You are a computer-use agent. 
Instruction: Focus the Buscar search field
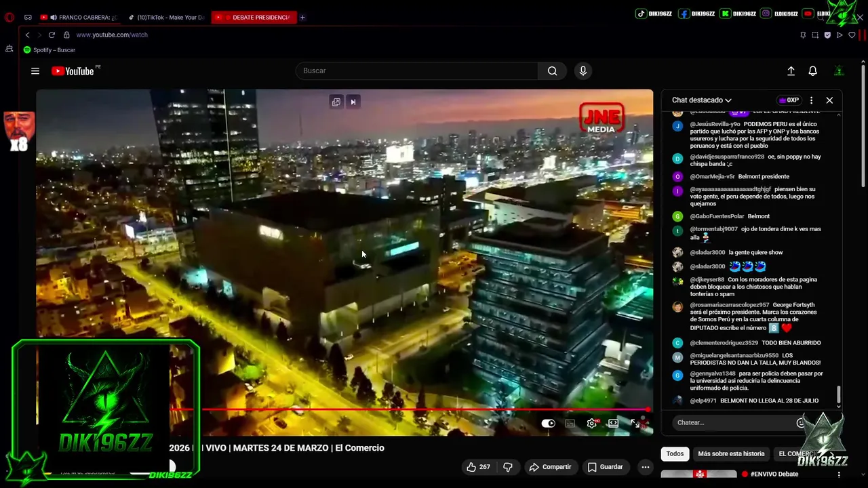coord(417,71)
